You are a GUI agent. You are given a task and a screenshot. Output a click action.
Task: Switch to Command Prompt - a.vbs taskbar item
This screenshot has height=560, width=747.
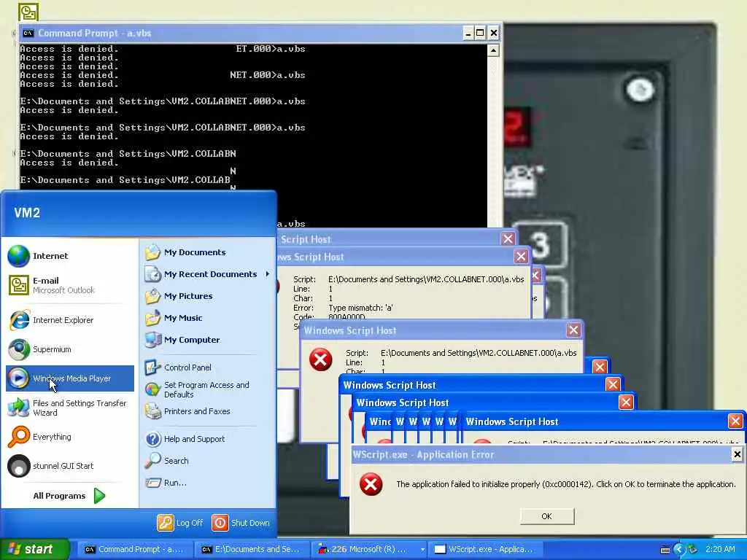pyautogui.click(x=134, y=549)
